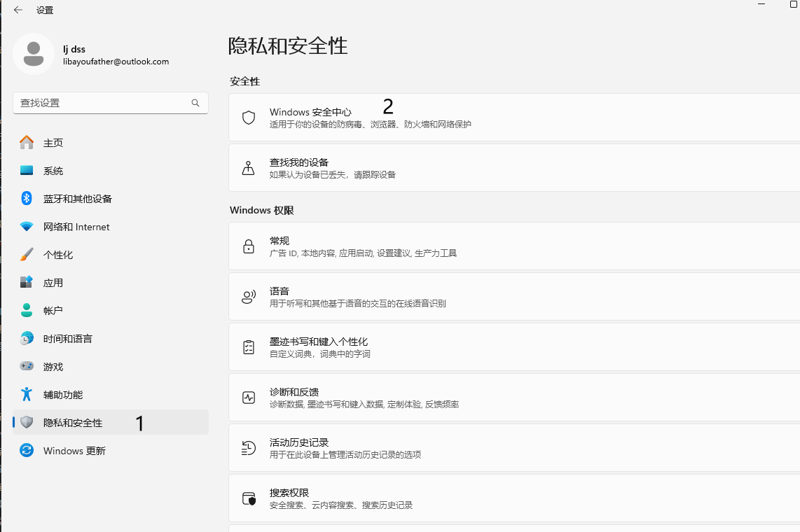Select 辅助功能 in the sidebar
800x532 pixels.
111,395
